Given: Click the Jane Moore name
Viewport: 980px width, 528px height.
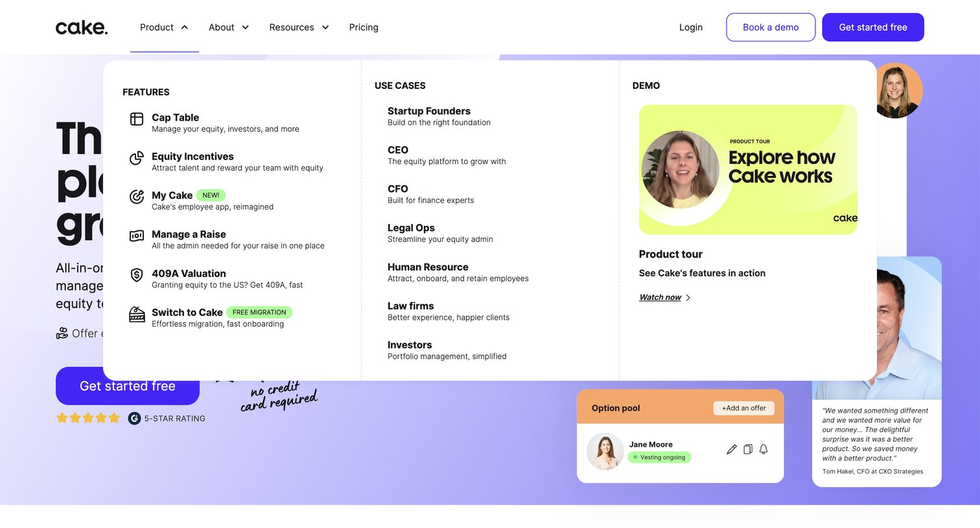Looking at the screenshot, I should pos(651,444).
